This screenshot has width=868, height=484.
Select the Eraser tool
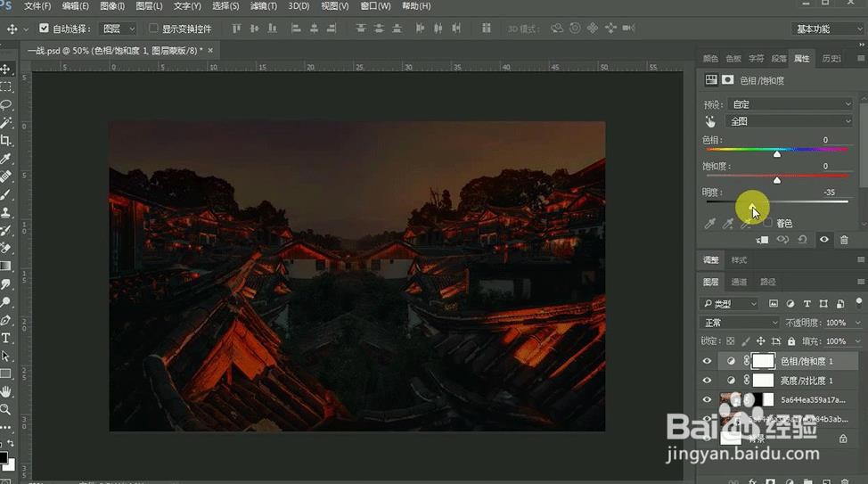pyautogui.click(x=5, y=248)
